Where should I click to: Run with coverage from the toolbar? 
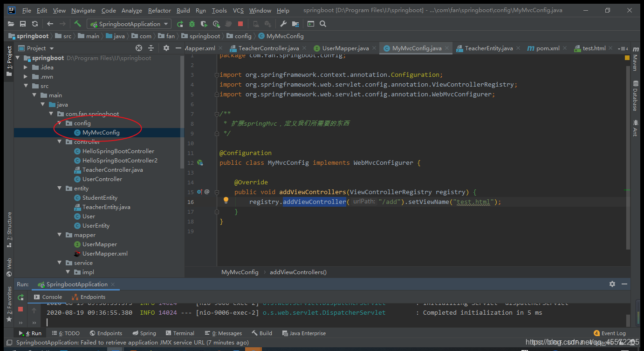click(204, 24)
